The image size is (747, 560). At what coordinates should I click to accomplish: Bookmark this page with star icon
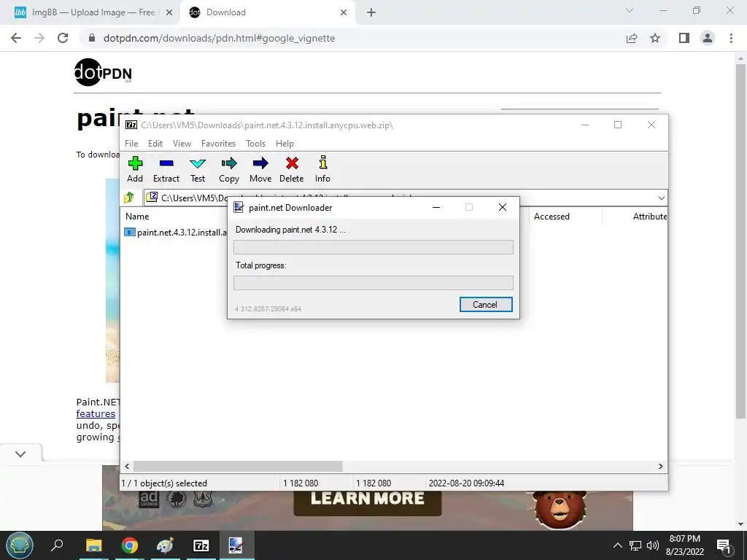[x=655, y=38]
